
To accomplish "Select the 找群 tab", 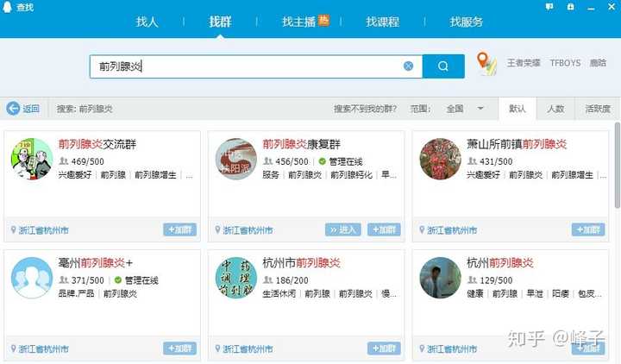I will 220,22.
